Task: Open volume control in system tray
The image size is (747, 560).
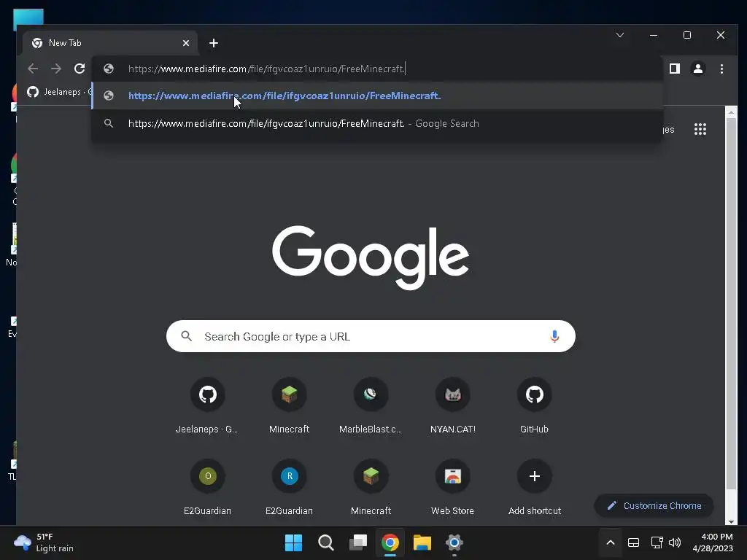Action: pyautogui.click(x=675, y=542)
